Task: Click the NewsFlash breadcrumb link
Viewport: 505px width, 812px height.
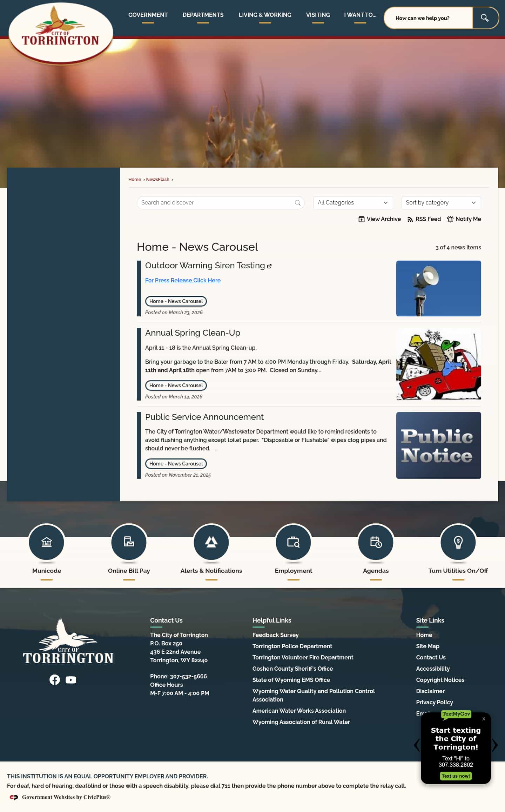Action: pos(158,179)
